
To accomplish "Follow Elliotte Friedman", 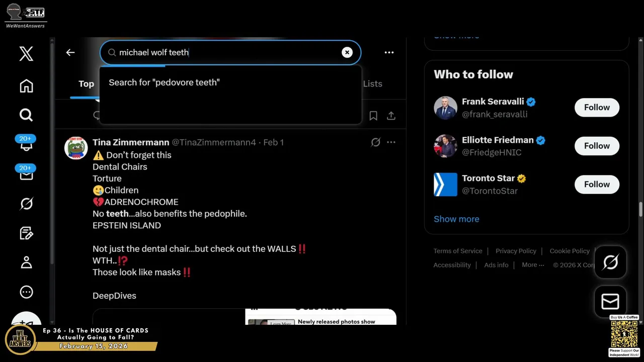I will click(x=597, y=146).
